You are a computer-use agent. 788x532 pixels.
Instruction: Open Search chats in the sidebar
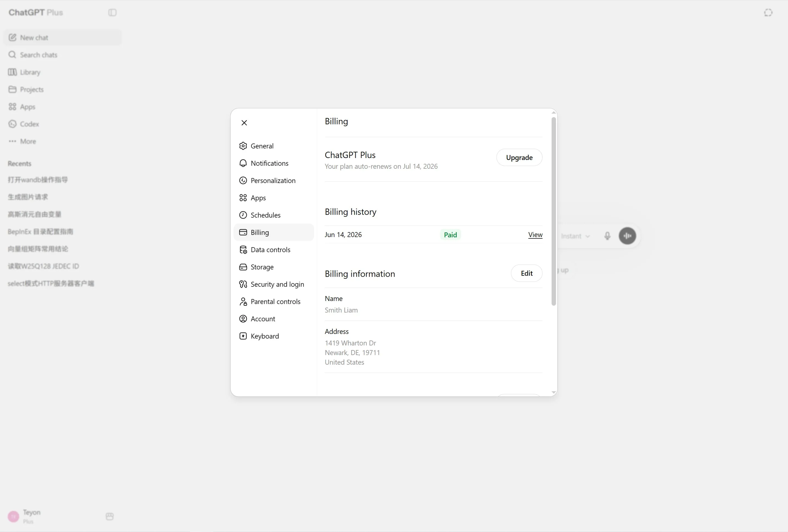pyautogui.click(x=62, y=55)
